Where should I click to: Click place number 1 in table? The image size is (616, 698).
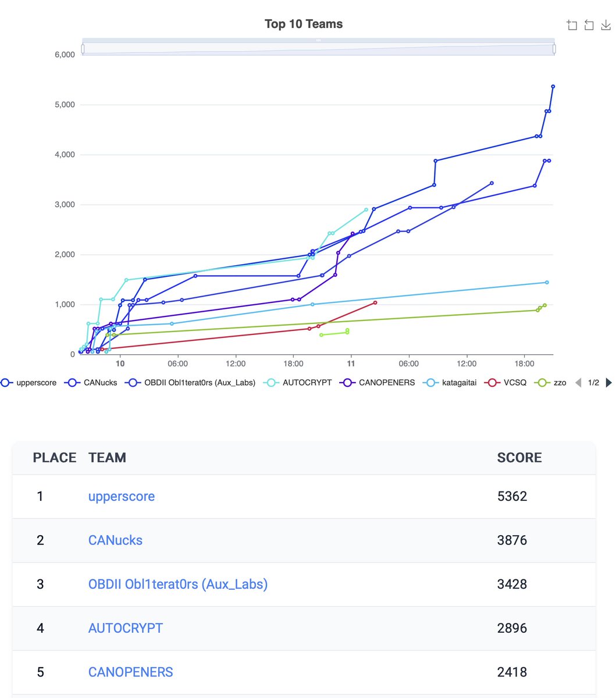[40, 496]
